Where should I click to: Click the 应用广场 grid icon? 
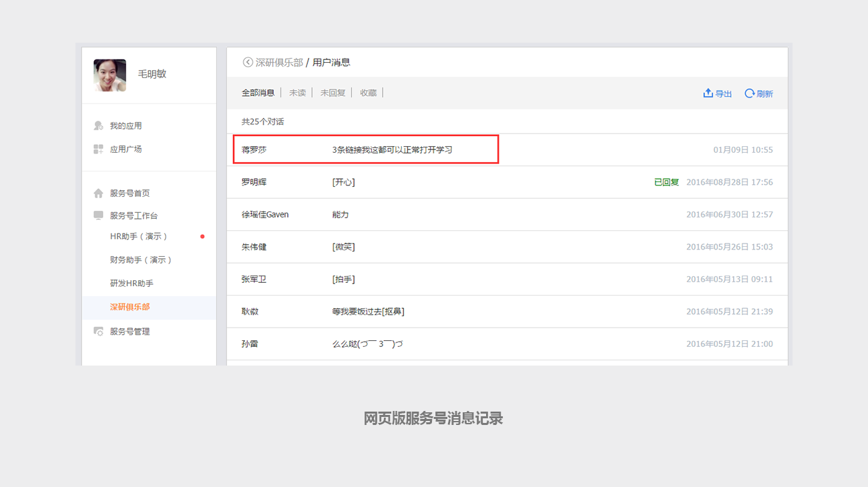tap(99, 149)
